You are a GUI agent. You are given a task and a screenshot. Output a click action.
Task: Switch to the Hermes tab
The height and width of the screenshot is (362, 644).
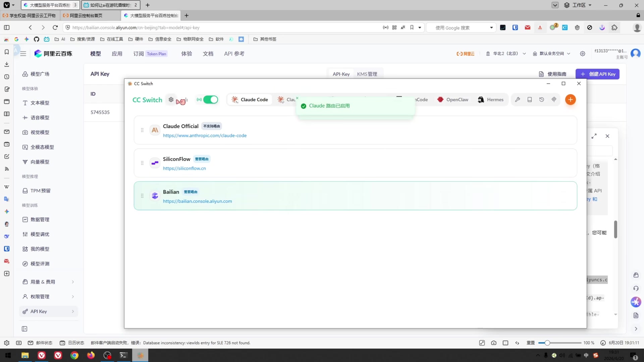pos(490,100)
